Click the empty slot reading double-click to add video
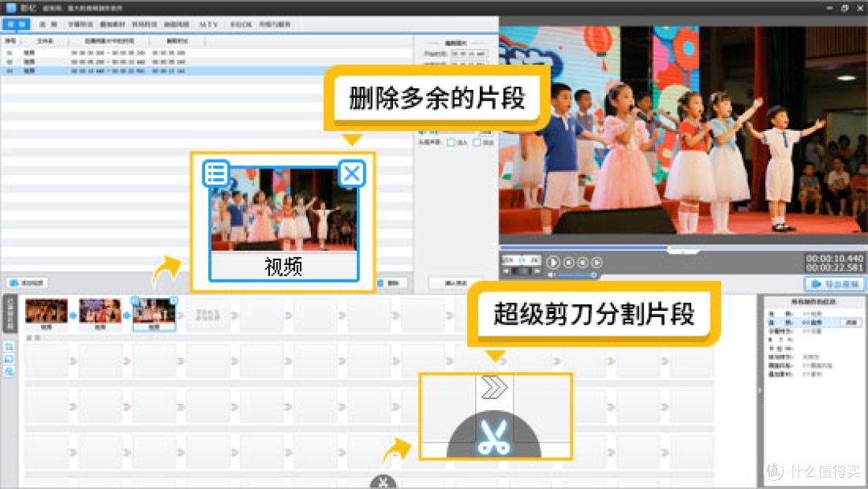 [x=207, y=314]
